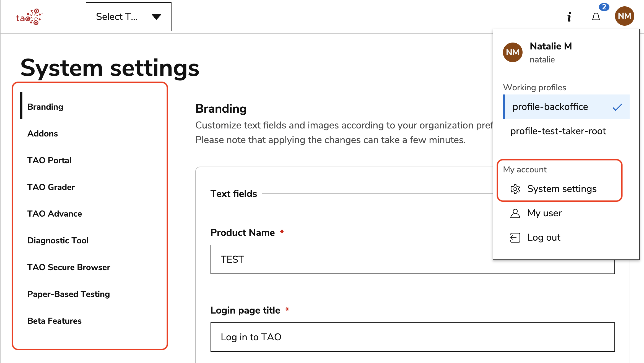
Task: Click the NM avatar in top bar
Action: [624, 16]
